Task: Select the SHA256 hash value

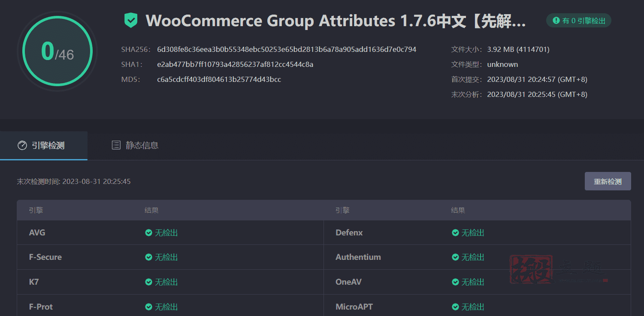Action: tap(287, 49)
